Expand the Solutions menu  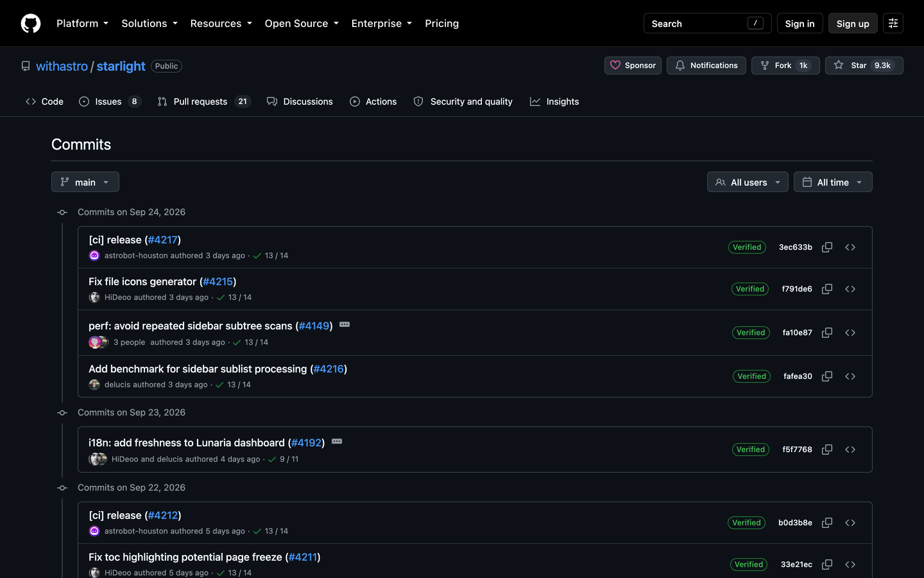pos(150,23)
